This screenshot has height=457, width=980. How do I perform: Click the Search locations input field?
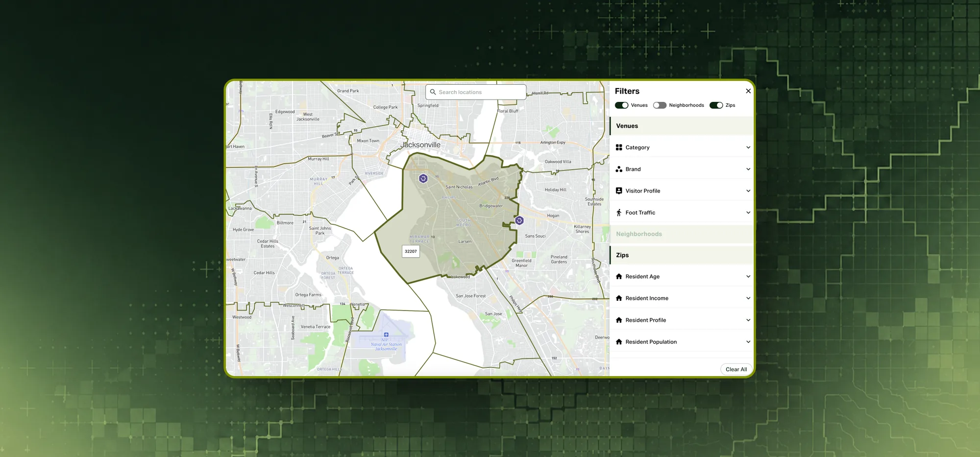476,92
